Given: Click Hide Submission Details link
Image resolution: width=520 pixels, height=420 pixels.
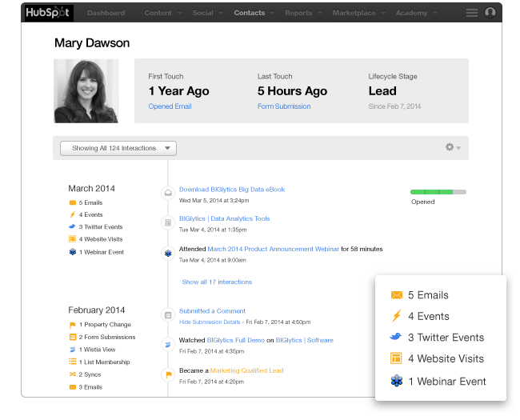Looking at the screenshot, I should point(209,322).
